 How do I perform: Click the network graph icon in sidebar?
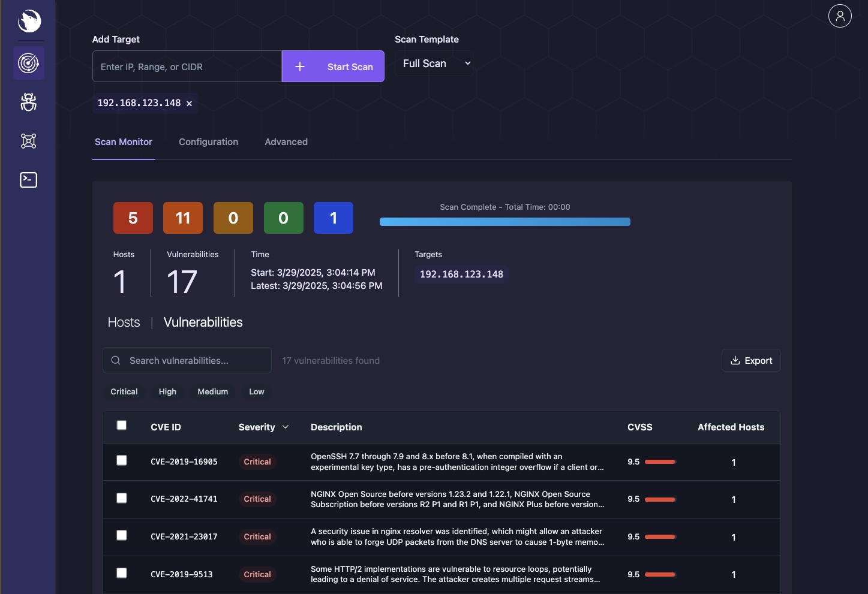(28, 141)
